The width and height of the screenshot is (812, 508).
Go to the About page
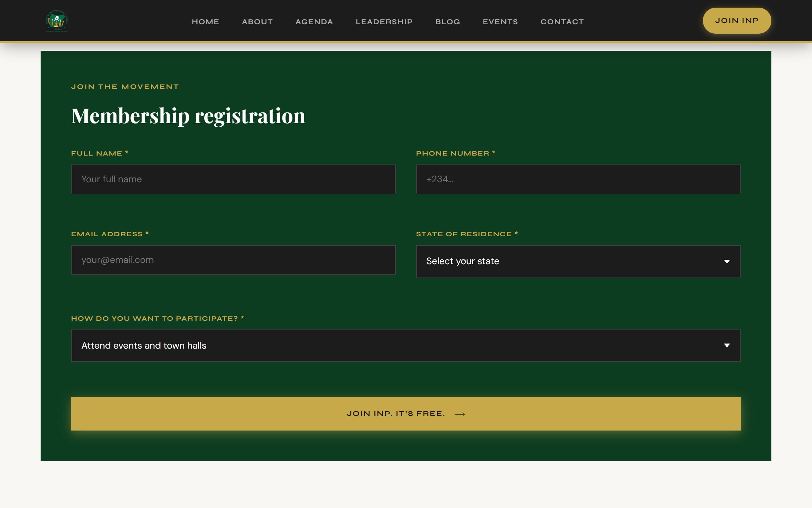(257, 22)
